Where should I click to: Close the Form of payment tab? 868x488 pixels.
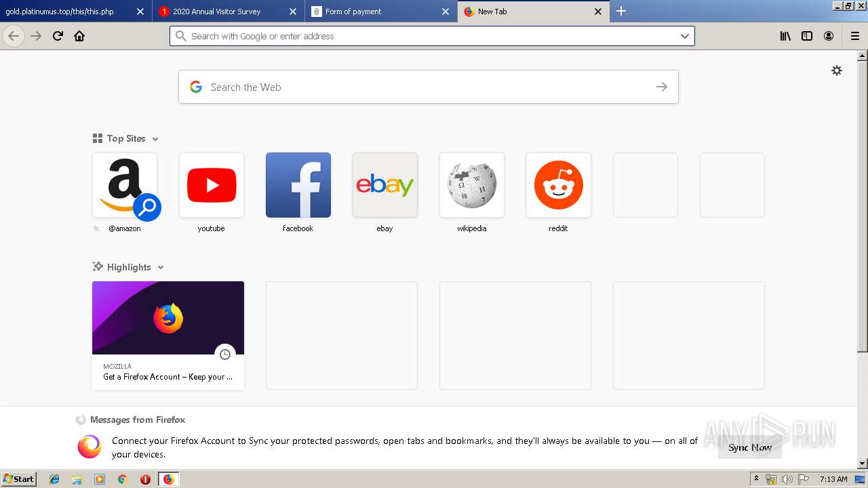pyautogui.click(x=446, y=12)
